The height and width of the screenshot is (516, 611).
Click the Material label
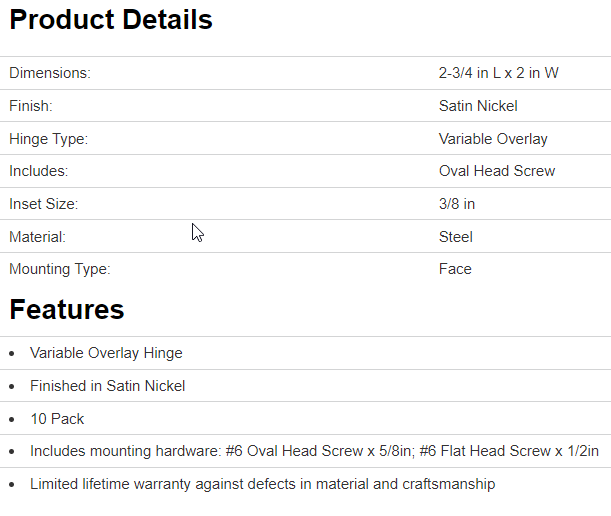pyautogui.click(x=37, y=237)
